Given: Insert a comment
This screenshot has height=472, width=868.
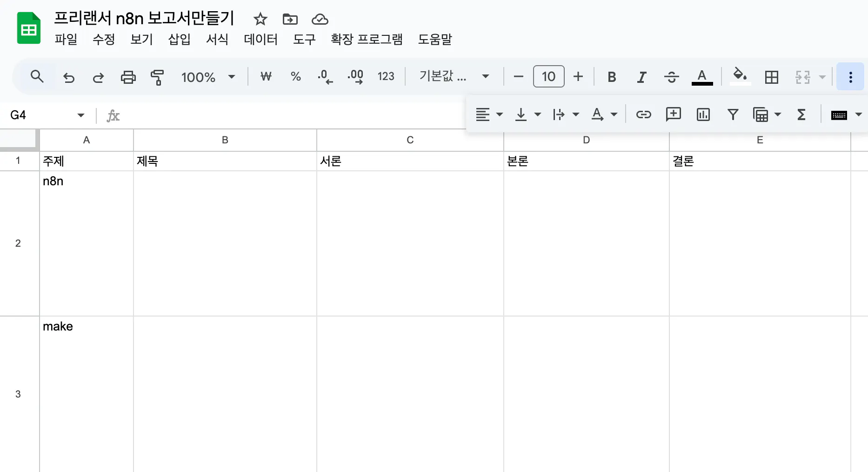Looking at the screenshot, I should (x=673, y=114).
